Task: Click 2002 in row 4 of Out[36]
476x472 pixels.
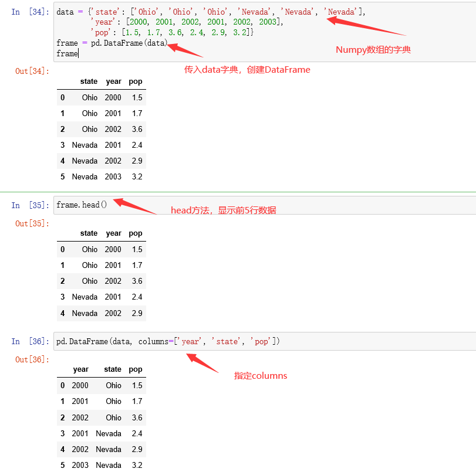Action: click(80, 449)
